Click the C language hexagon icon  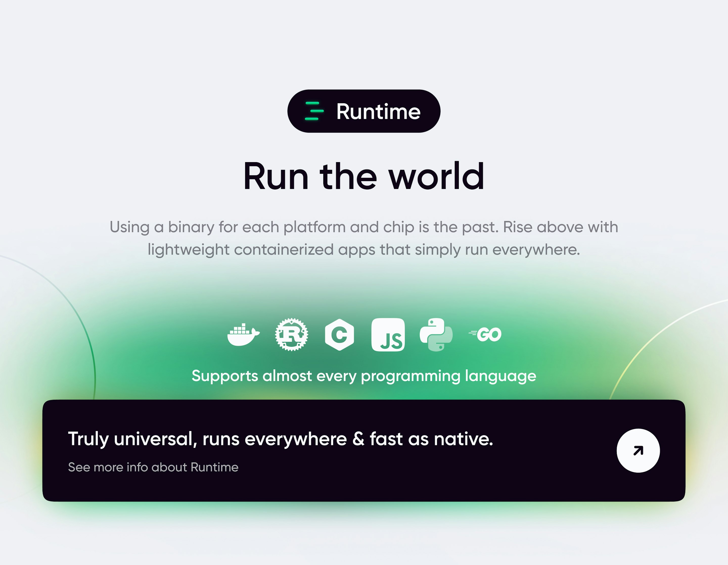point(339,335)
